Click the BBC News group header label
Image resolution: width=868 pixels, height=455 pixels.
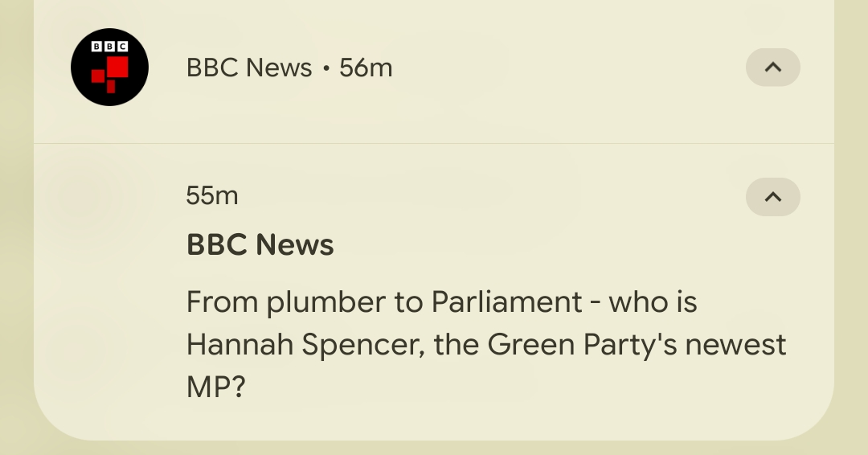(x=249, y=68)
